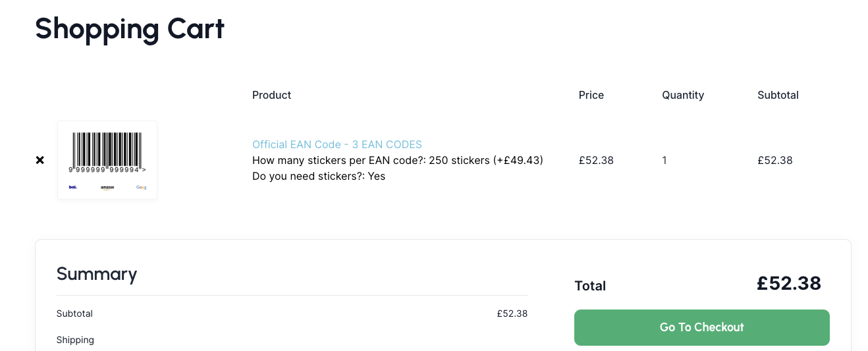Open the Official EAN Code product link
This screenshot has width=868, height=351.
pyautogui.click(x=337, y=144)
